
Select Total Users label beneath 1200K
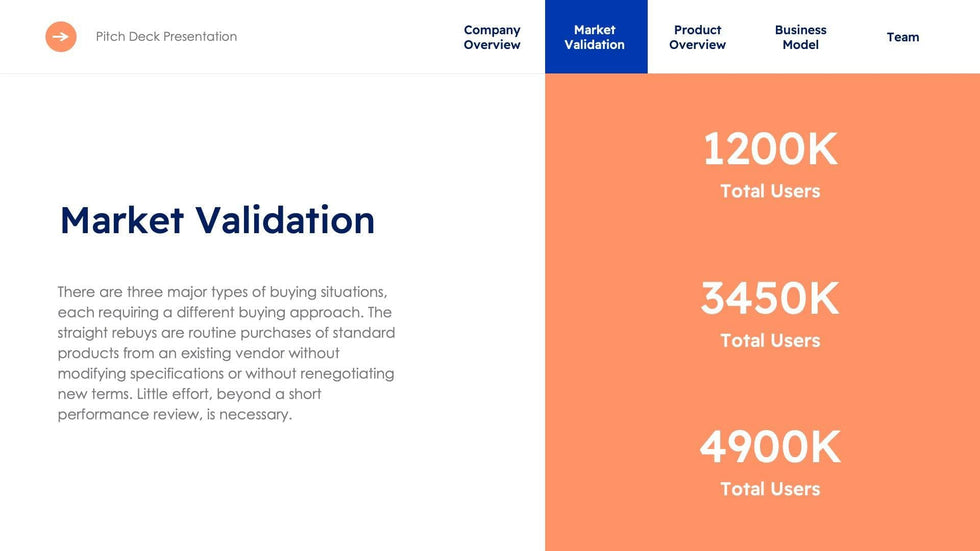pyautogui.click(x=770, y=191)
